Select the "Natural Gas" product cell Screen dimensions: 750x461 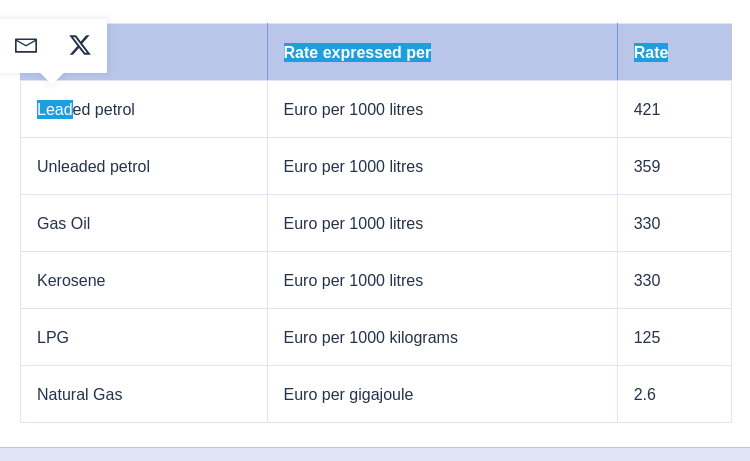point(79,394)
